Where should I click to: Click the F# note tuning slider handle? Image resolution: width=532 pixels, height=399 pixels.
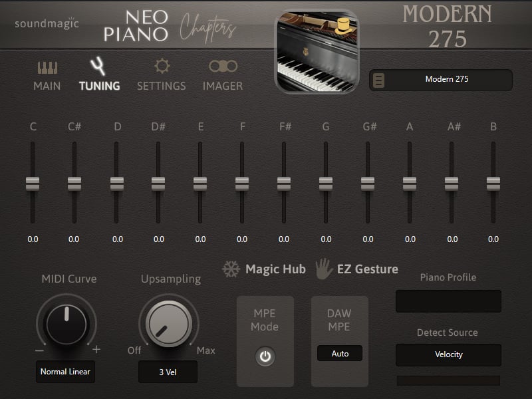(284, 184)
